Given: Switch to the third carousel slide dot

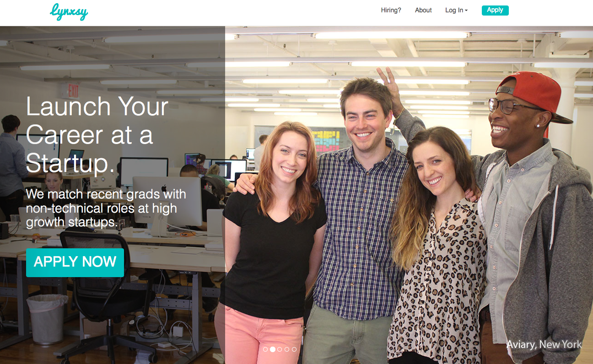Looking at the screenshot, I should click(280, 349).
